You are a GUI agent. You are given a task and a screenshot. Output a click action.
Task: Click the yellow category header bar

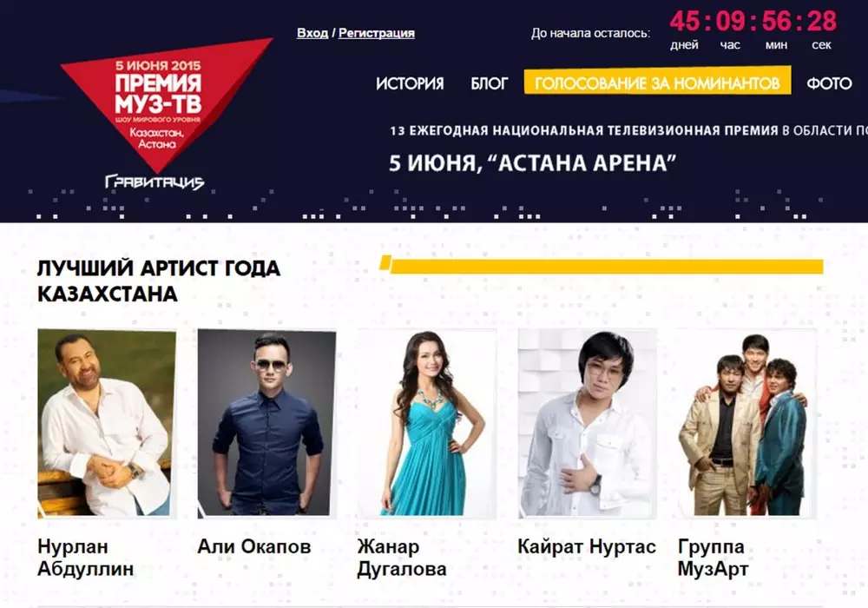(x=602, y=265)
